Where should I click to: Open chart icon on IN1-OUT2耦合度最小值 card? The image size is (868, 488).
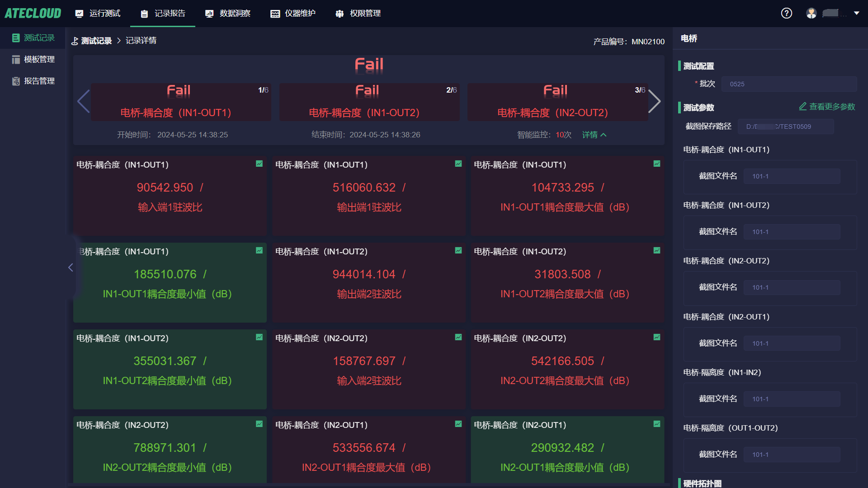[x=259, y=337]
